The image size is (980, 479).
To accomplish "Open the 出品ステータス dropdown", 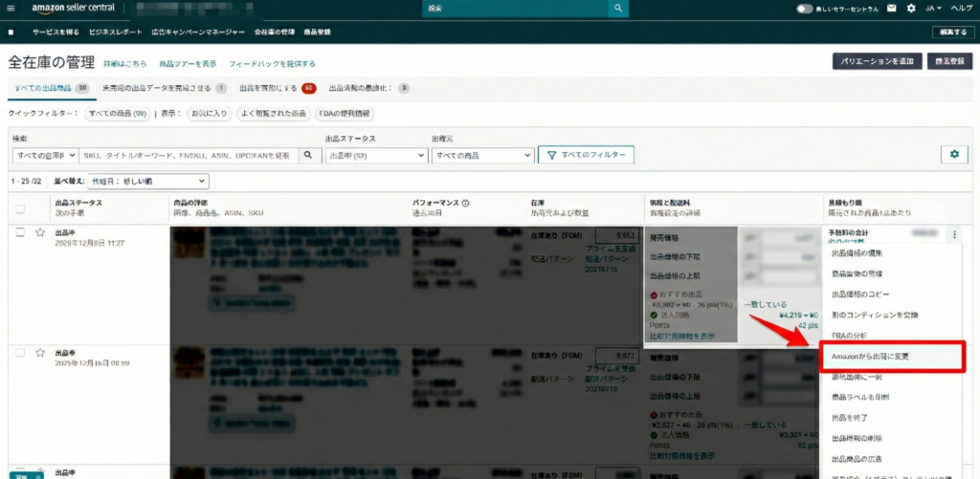I will 375,155.
